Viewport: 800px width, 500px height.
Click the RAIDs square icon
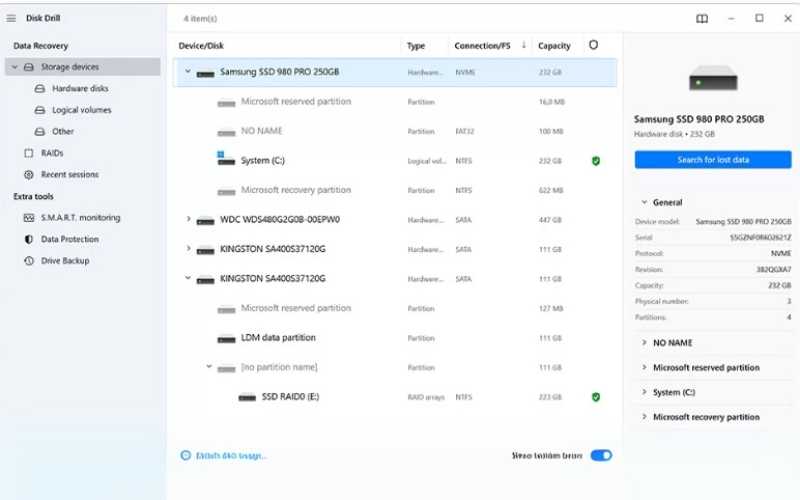coord(29,153)
